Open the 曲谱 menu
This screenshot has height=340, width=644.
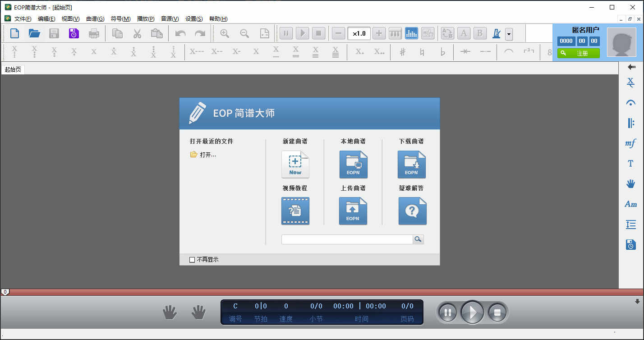pyautogui.click(x=95, y=18)
